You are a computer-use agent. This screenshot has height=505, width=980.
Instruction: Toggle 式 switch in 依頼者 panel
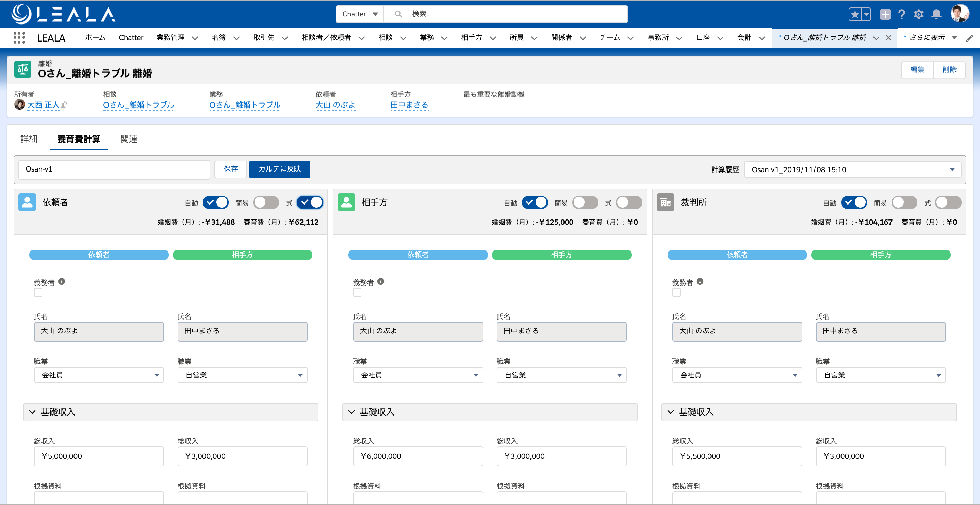(310, 202)
